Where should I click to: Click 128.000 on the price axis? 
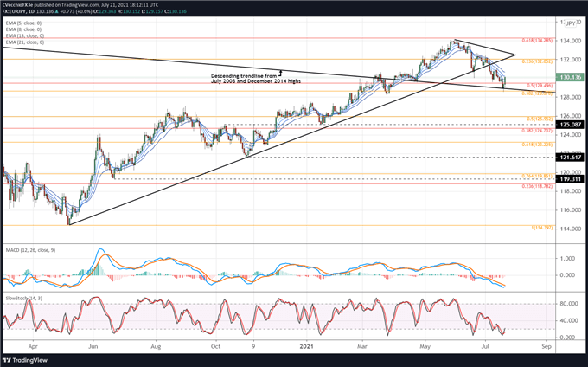571,97
